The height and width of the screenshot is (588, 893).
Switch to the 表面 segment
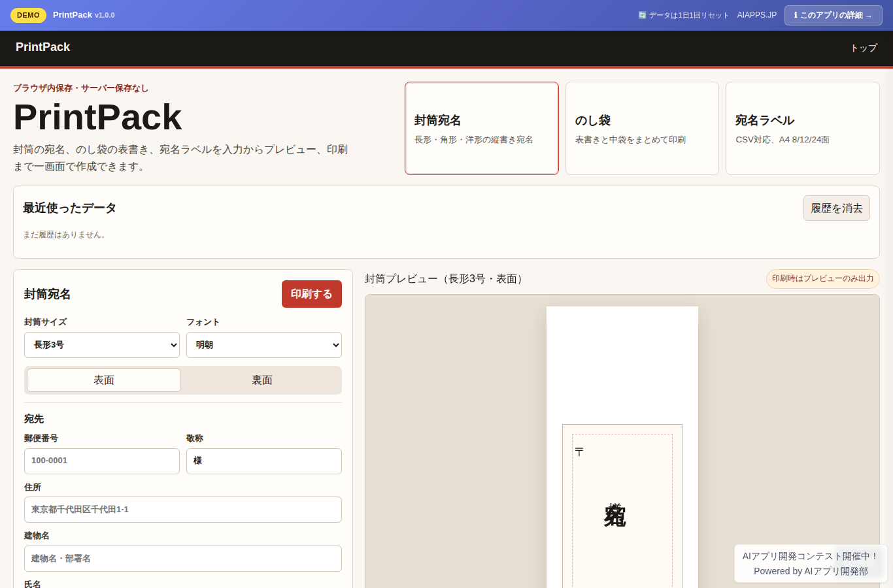coord(104,380)
